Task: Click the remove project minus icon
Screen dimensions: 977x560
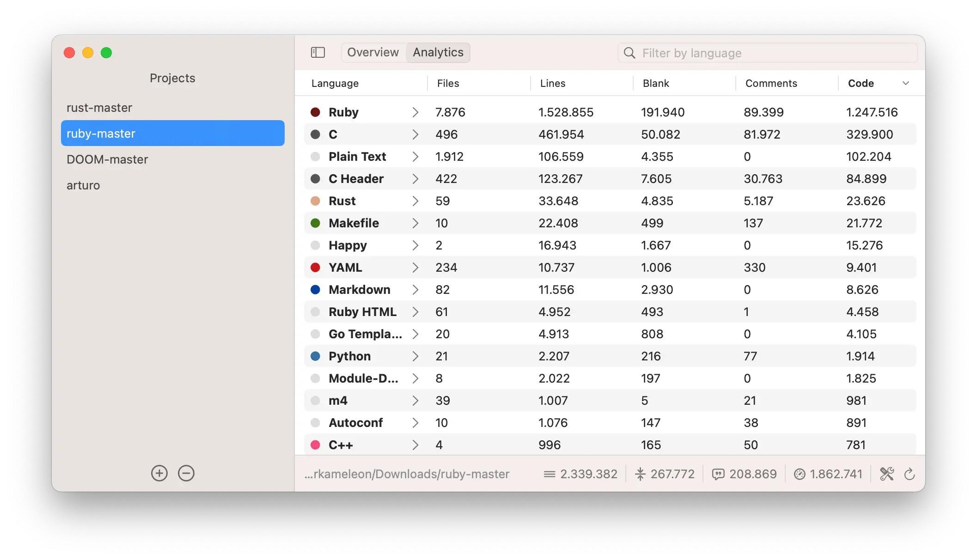Action: (x=186, y=473)
